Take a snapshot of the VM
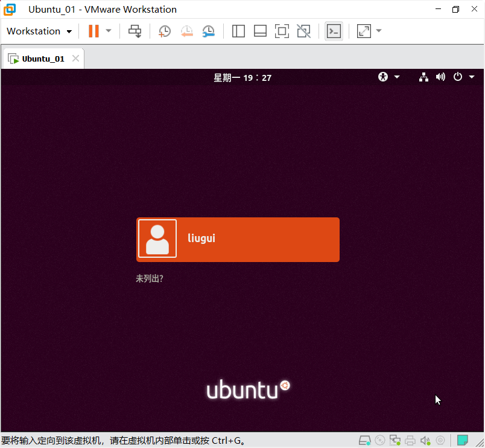Screen dimensions: 485x448 pos(165,31)
